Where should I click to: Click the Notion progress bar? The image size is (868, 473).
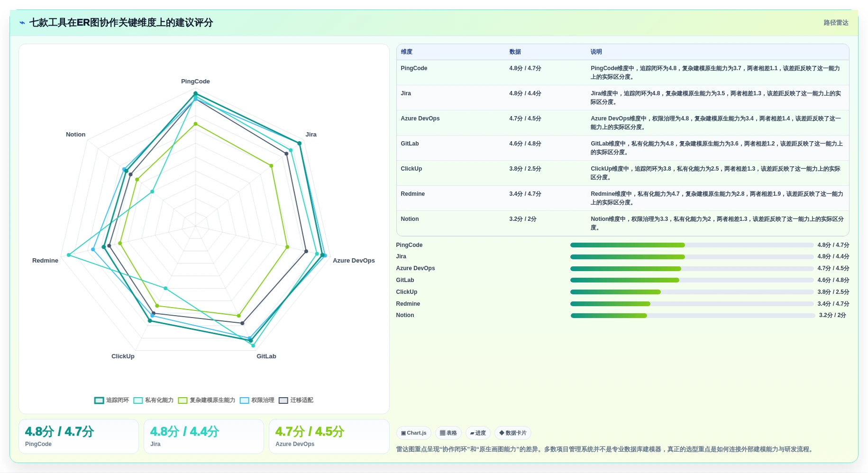coord(693,316)
